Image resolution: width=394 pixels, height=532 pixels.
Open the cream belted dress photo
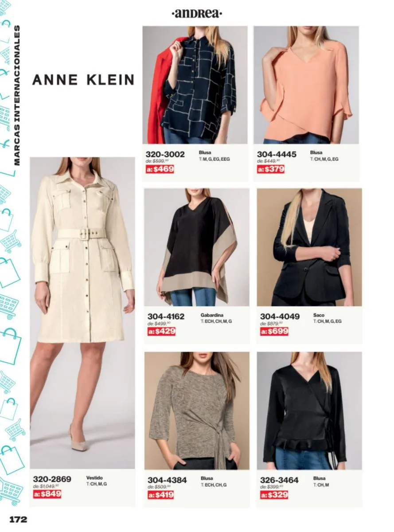(x=82, y=313)
